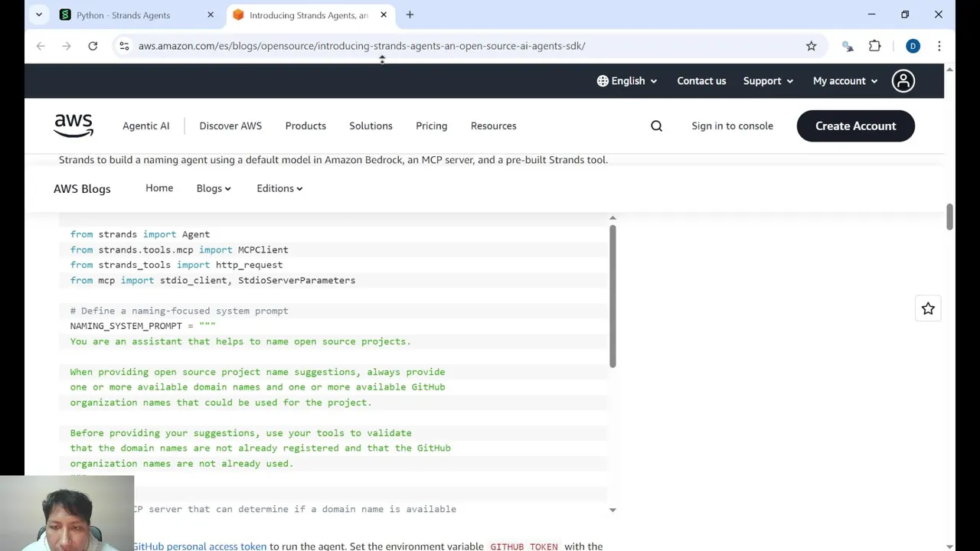
Task: Click Contact us link
Action: click(701, 81)
